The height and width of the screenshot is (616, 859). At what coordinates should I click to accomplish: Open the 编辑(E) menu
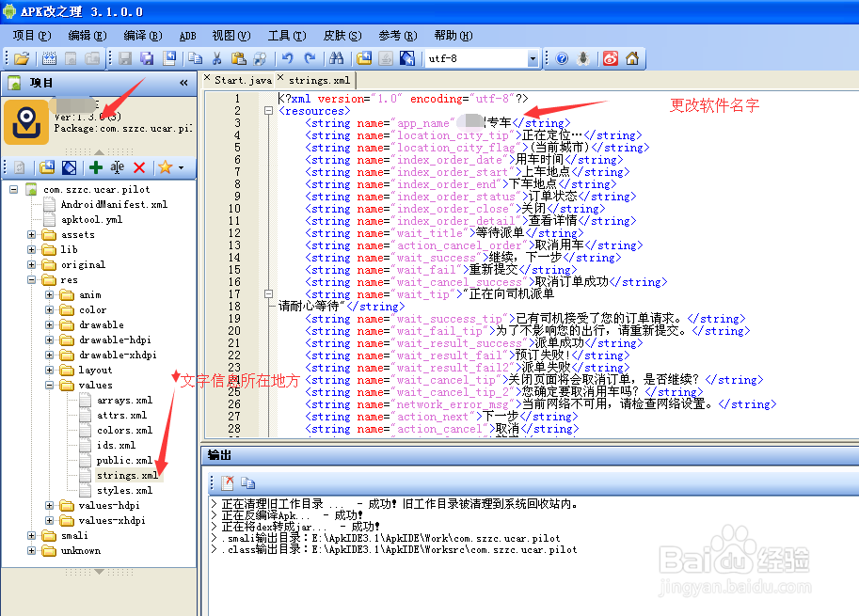tap(87, 36)
